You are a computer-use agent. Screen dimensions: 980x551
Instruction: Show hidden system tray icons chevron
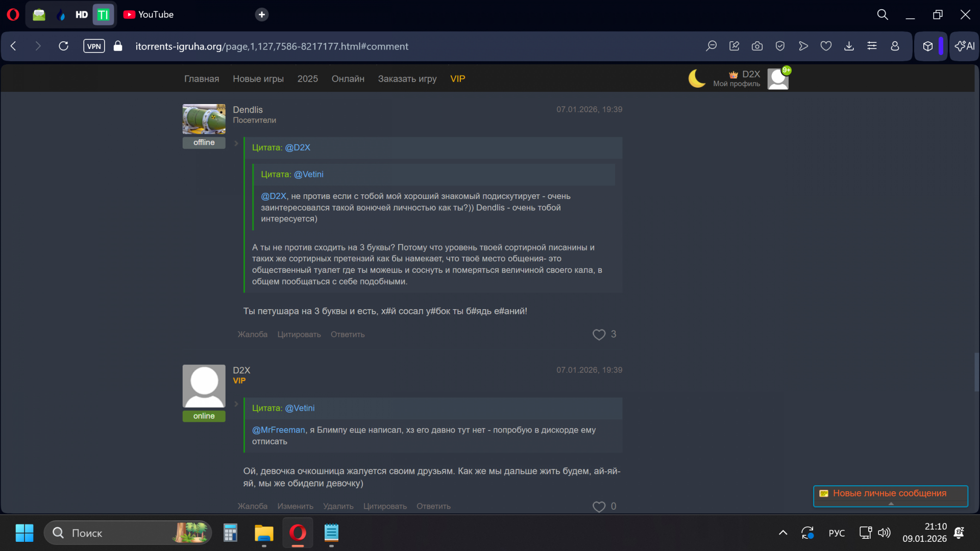tap(783, 533)
